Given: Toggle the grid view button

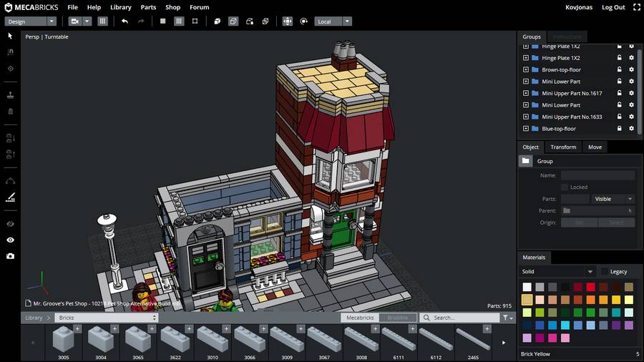Looking at the screenshot, I should coord(102,21).
